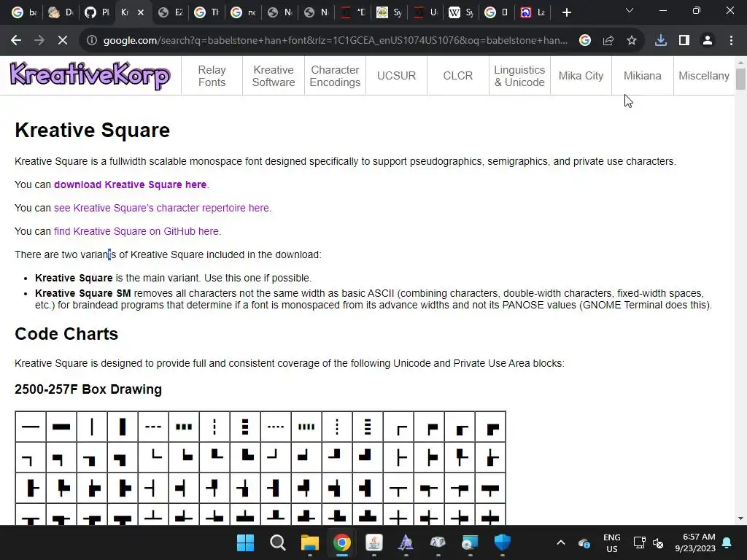Screen dimensions: 747x560
Task: Click the bold Kreative Square SM text
Action: [83, 293]
